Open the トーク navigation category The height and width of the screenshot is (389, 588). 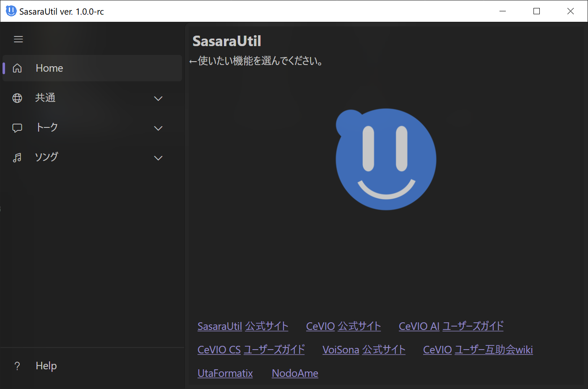[x=92, y=128]
